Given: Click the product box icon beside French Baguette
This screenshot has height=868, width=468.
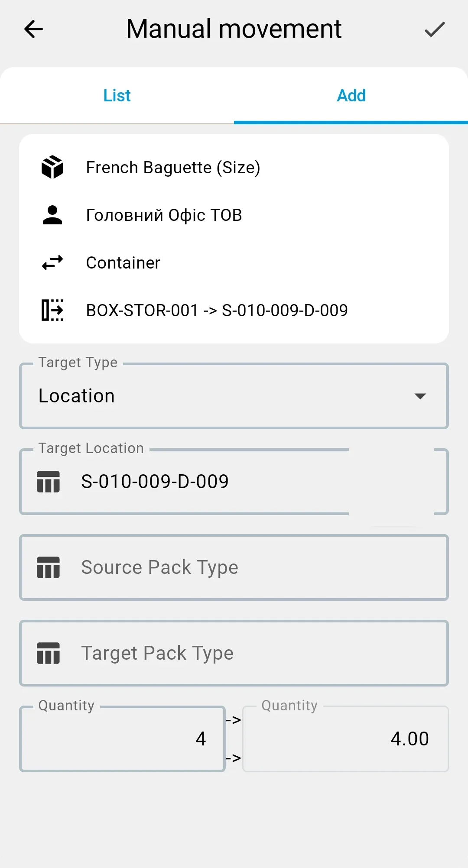Looking at the screenshot, I should click(x=52, y=167).
